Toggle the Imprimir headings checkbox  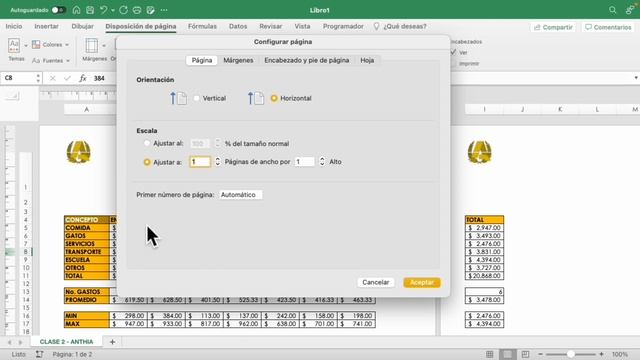(453, 64)
